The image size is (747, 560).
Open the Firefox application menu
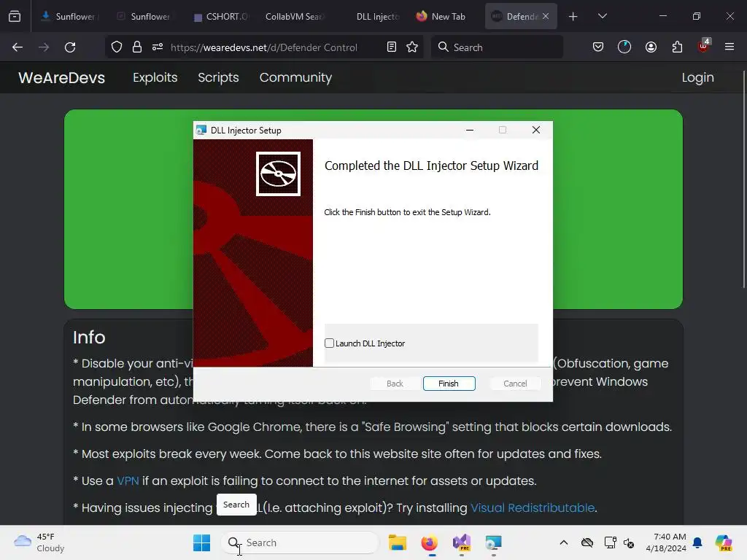[x=729, y=47]
